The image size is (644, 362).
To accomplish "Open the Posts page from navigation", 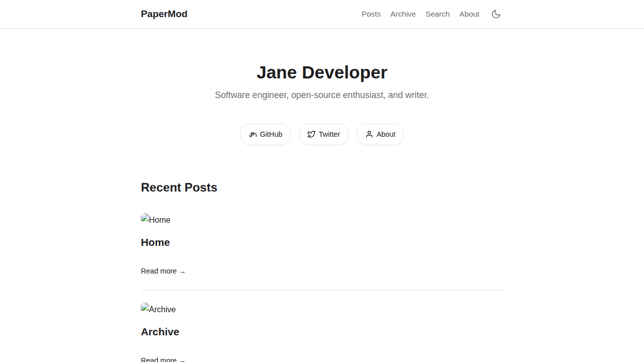I will coord(371,14).
